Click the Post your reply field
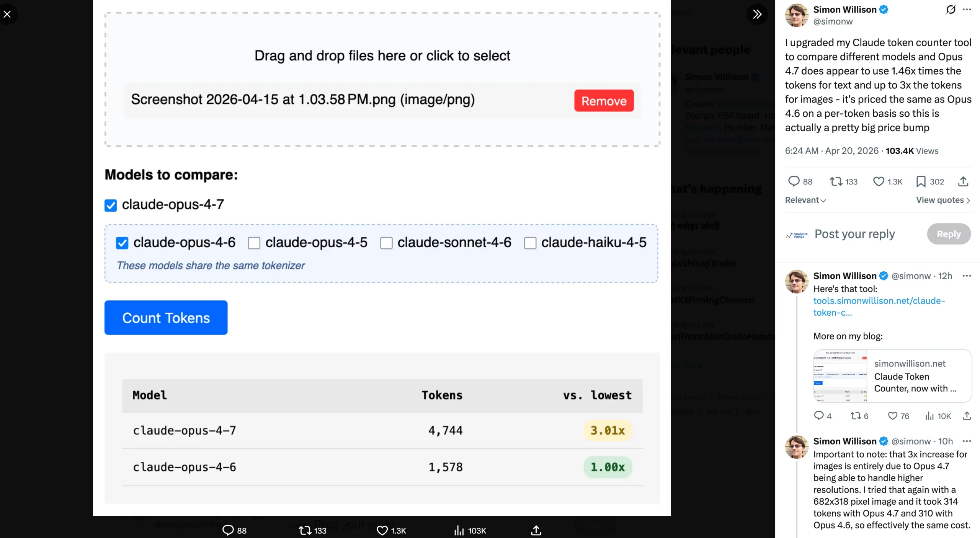Image resolution: width=980 pixels, height=538 pixels. pyautogui.click(x=854, y=234)
